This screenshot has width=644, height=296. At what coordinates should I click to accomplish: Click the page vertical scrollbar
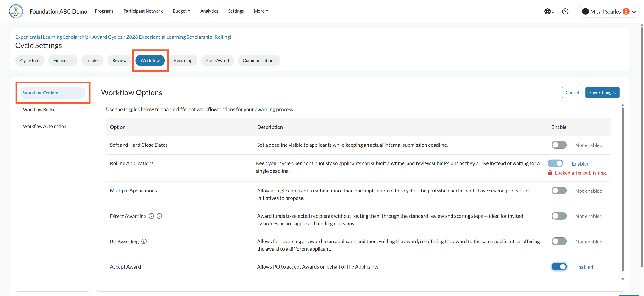click(x=642, y=148)
